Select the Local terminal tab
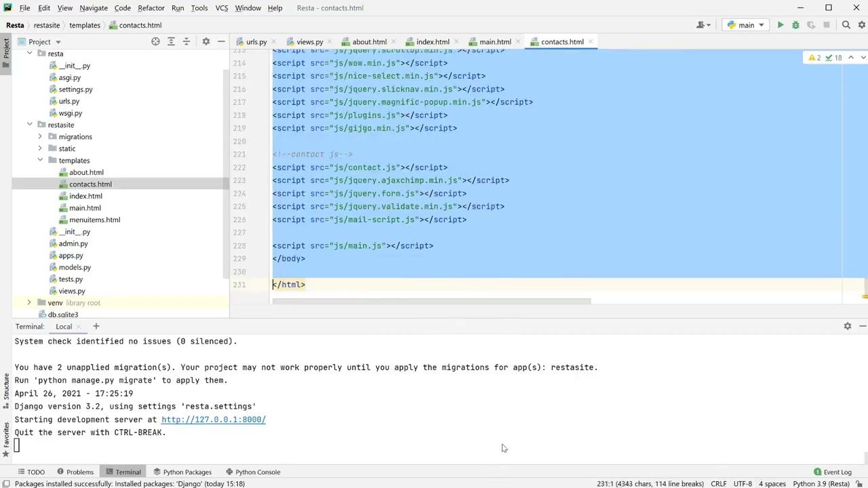The width and height of the screenshot is (868, 488). pyautogui.click(x=64, y=327)
